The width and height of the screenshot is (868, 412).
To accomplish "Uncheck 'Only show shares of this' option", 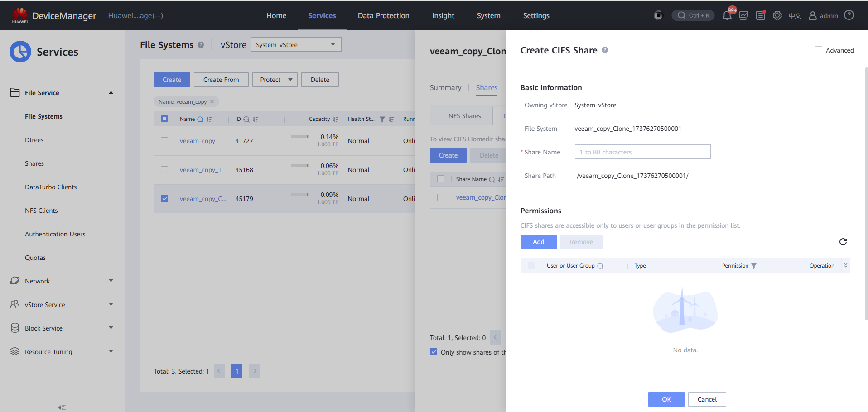I will pyautogui.click(x=434, y=352).
